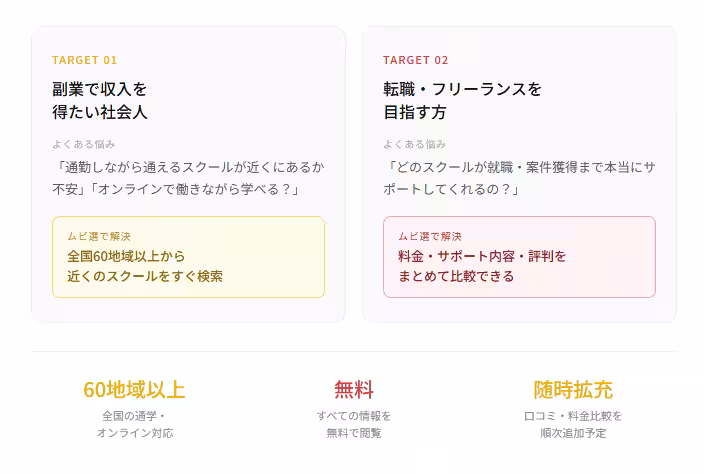The image size is (704, 474).
Task: Click the red 無料 statistic
Action: (x=354, y=389)
